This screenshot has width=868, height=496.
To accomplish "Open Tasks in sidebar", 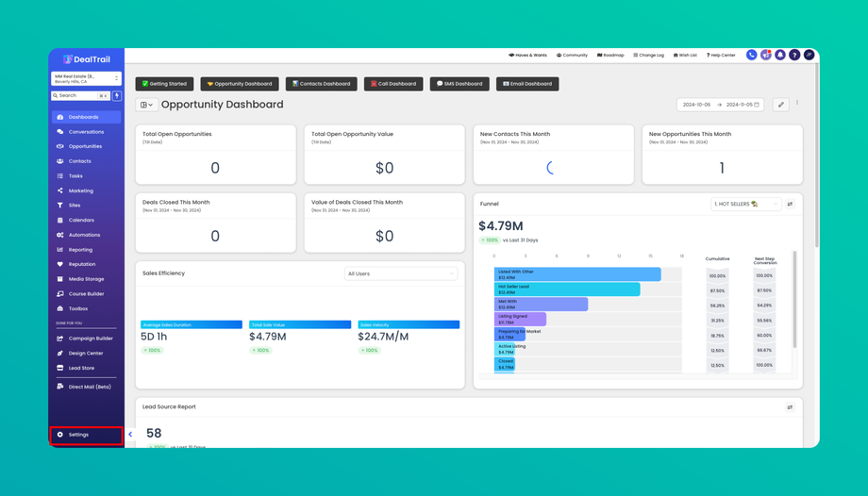I will click(x=87, y=176).
